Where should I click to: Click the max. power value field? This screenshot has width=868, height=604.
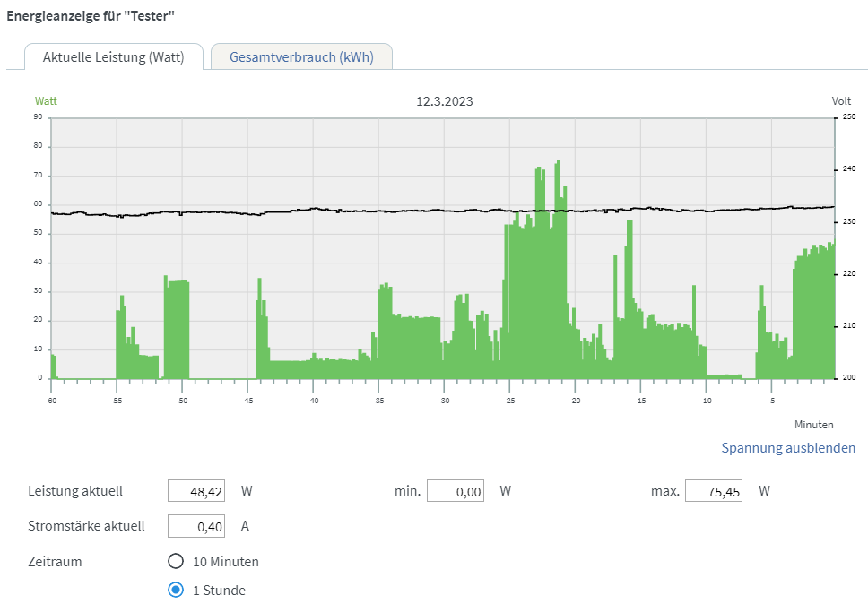click(714, 491)
